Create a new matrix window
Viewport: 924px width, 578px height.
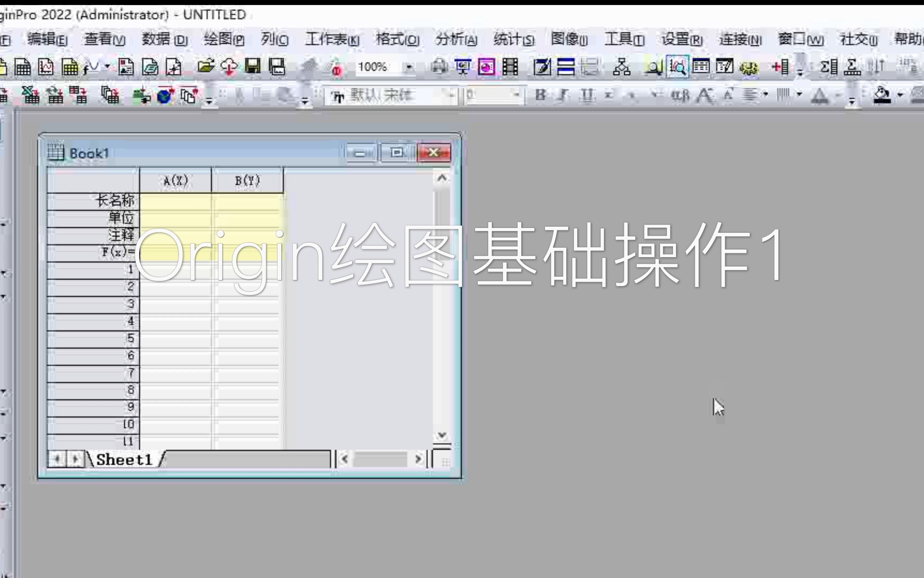(70, 67)
